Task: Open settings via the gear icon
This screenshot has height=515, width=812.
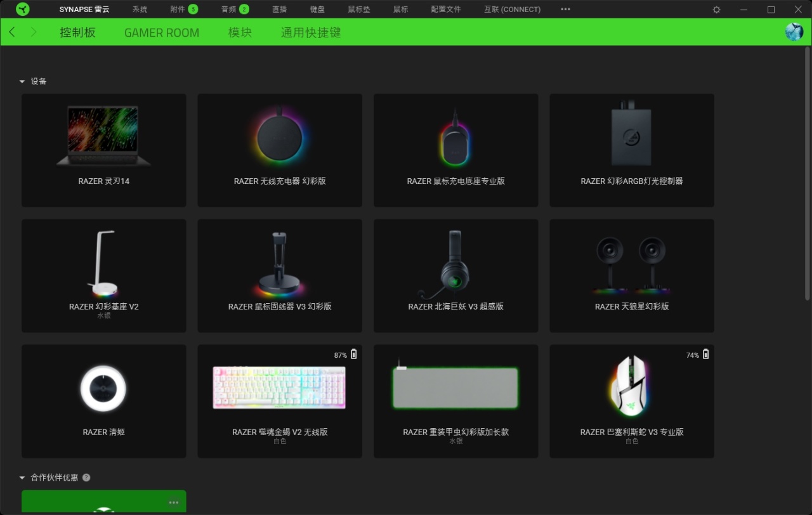Action: point(717,10)
